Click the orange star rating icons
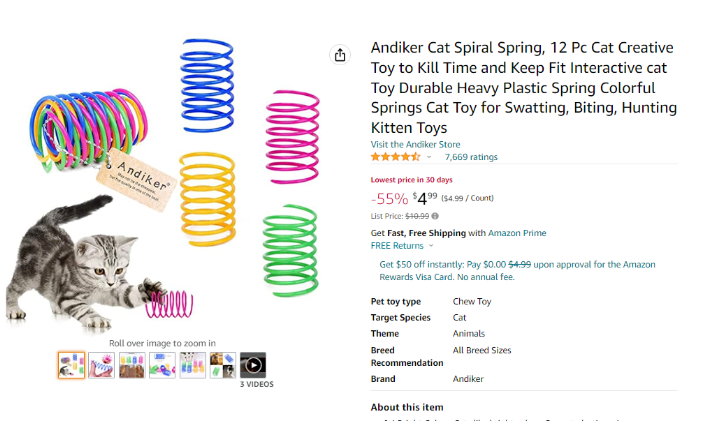This screenshot has width=711, height=432. coord(395,157)
